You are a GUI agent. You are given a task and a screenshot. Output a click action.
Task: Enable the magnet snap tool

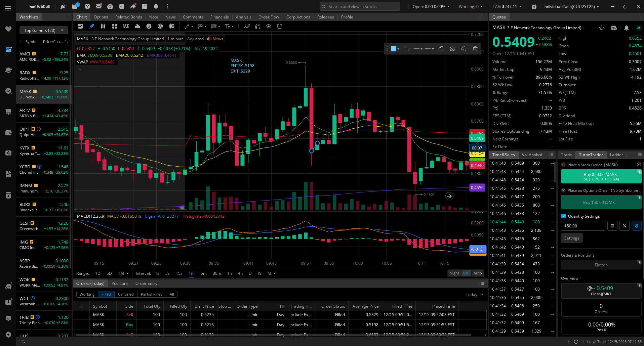[x=258, y=26]
